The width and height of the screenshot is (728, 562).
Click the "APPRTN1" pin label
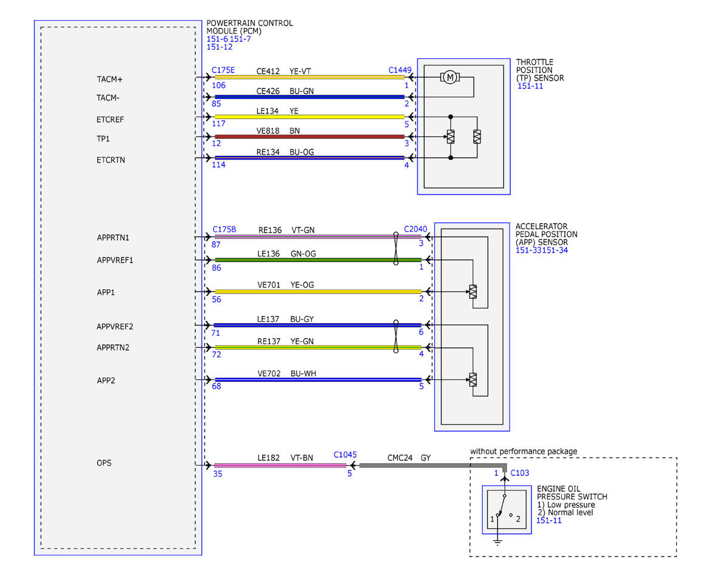pyautogui.click(x=113, y=238)
